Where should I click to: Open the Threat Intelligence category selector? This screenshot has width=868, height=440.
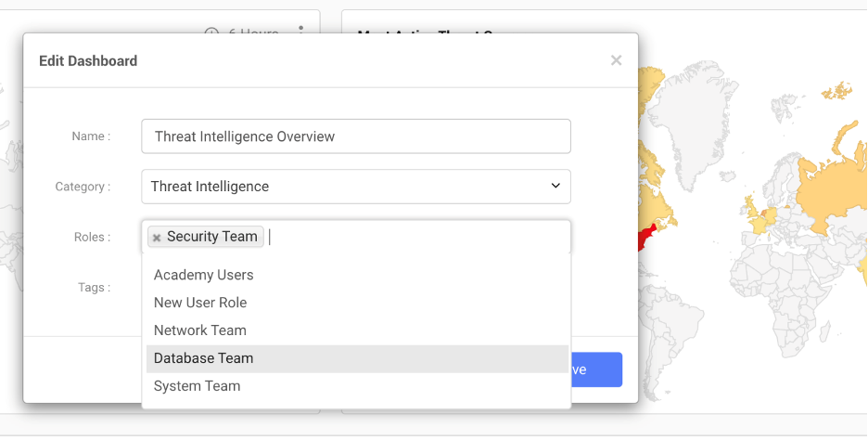[356, 187]
